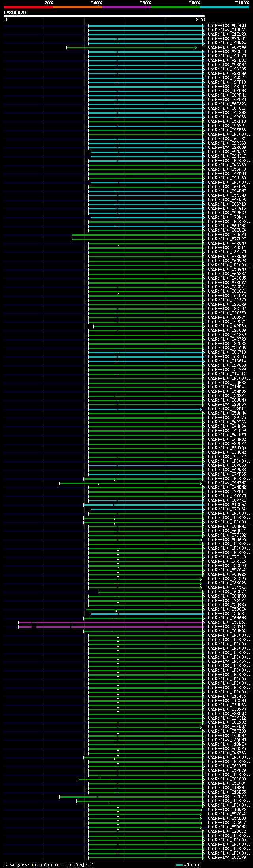Click the purple ~60% legend segment
Image resolution: width=253 pixels, height=868 pixels.
point(126,7)
